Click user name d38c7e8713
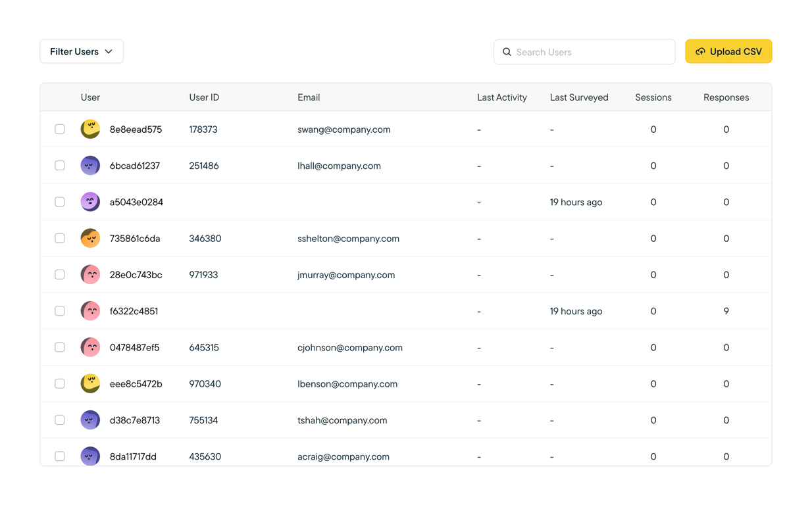The image size is (812, 505). tap(135, 420)
